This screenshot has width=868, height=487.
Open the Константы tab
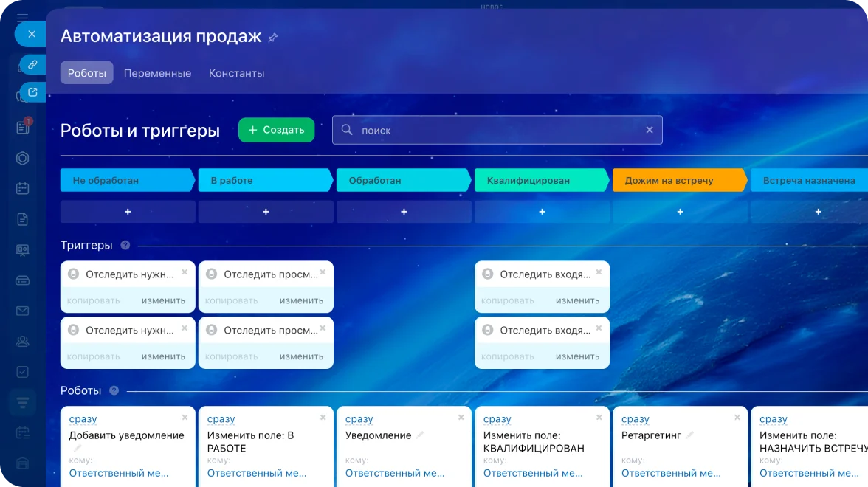236,73
